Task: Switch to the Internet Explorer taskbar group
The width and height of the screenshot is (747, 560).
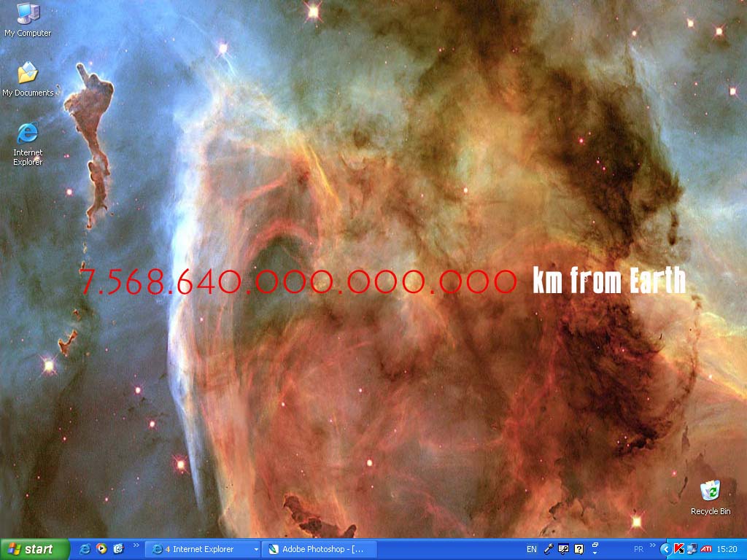Action: click(202, 549)
